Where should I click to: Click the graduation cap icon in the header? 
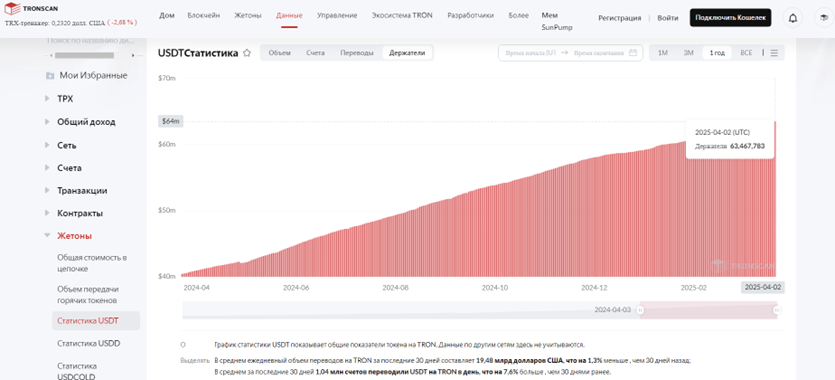click(x=824, y=18)
